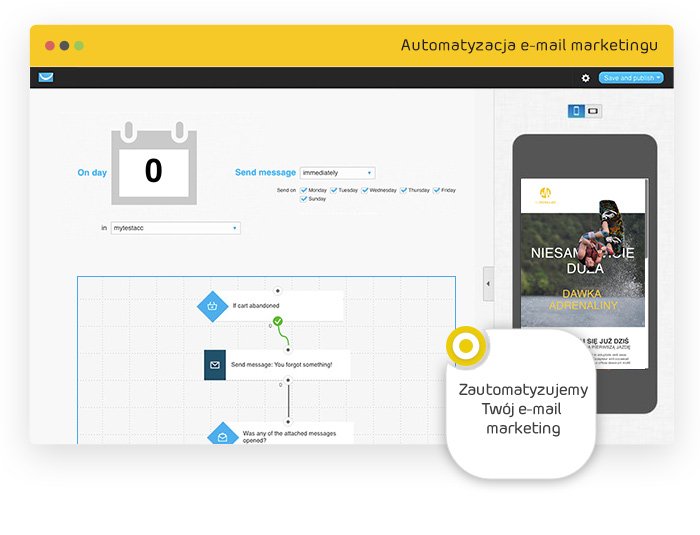Open settings with the gear icon
The width and height of the screenshot is (700, 535).
click(x=586, y=78)
